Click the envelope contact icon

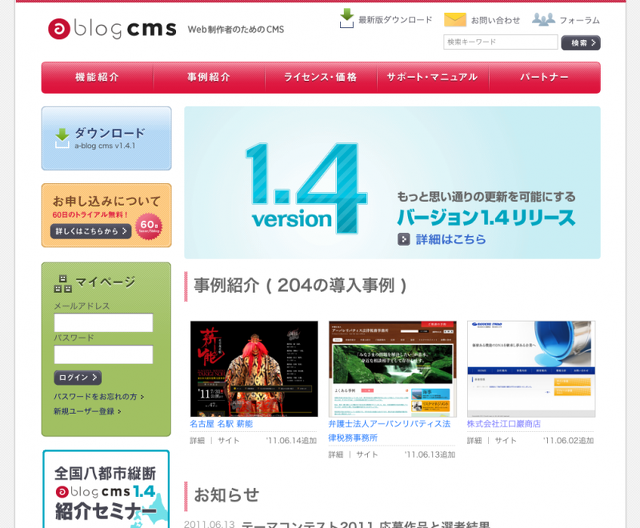pos(455,19)
